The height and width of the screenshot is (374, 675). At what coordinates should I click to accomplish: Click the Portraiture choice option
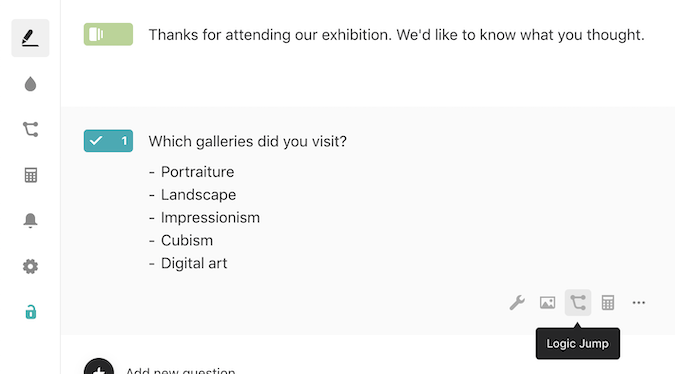point(198,172)
